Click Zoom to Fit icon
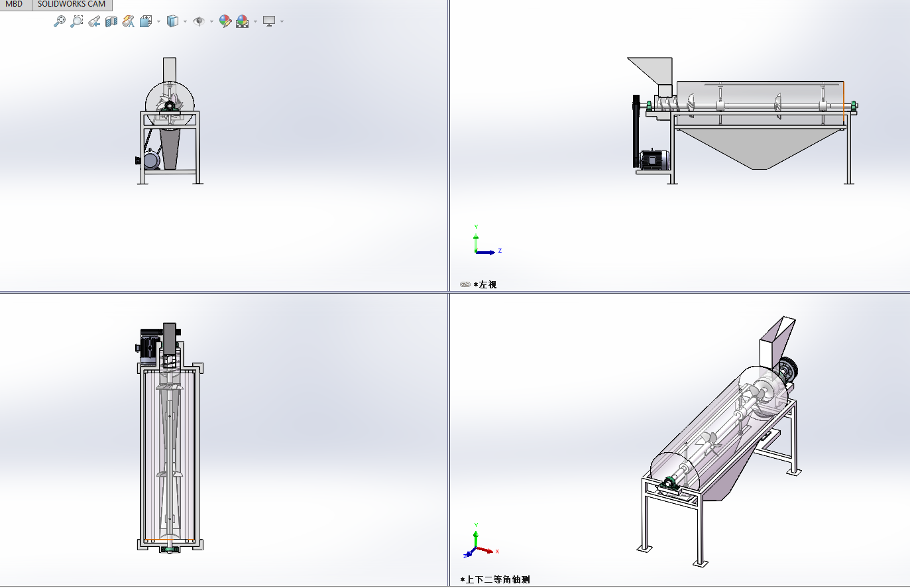910x588 pixels. click(60, 21)
